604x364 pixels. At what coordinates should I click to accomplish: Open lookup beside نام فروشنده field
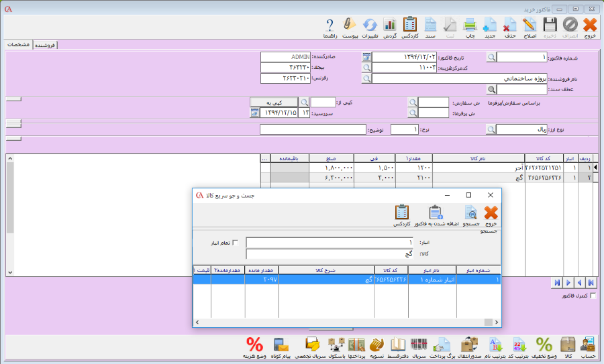[366, 78]
